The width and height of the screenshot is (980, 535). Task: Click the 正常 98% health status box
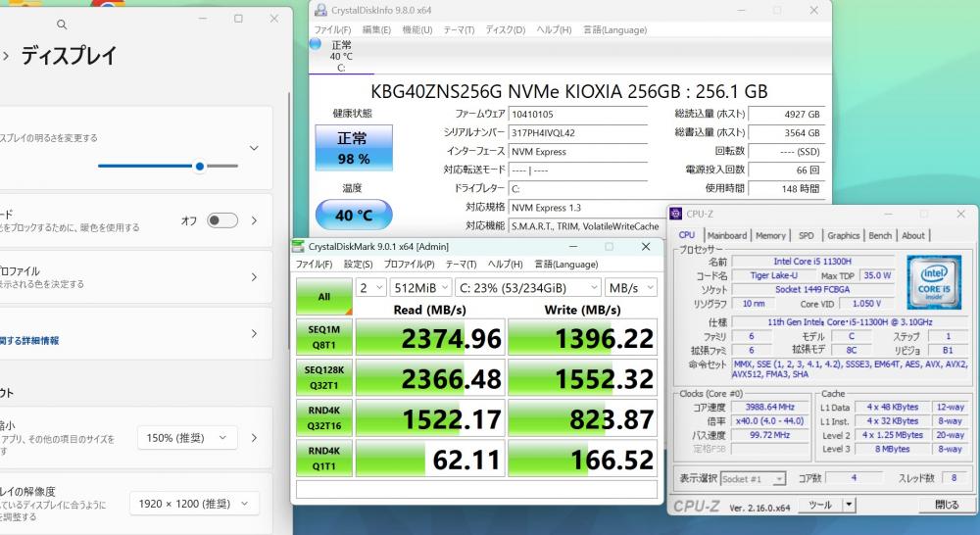[354, 148]
